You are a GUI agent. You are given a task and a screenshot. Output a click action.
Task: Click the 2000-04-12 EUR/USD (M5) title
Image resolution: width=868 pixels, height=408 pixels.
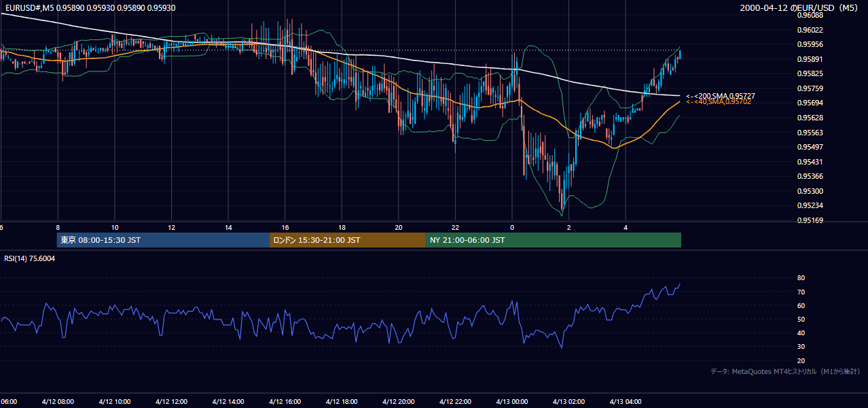coord(799,7)
